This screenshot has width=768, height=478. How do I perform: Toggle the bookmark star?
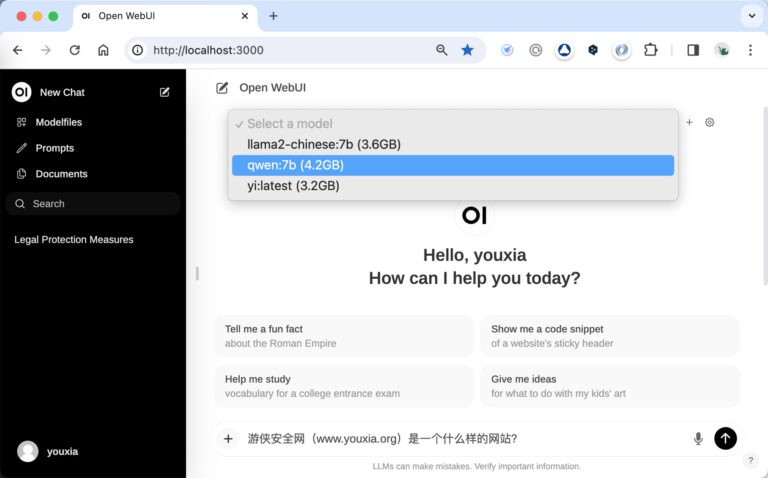(467, 50)
